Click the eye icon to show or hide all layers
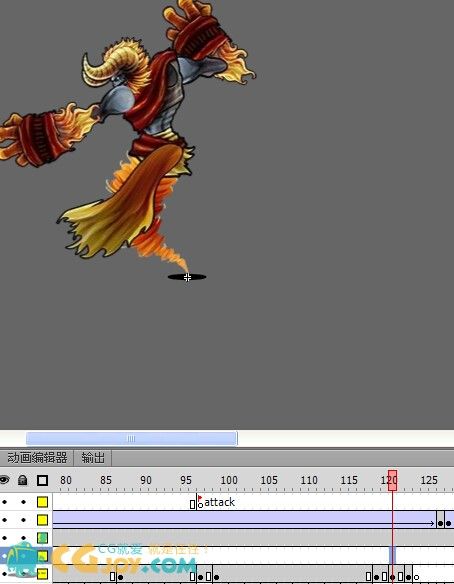Image resolution: width=454 pixels, height=584 pixels. tap(4, 480)
